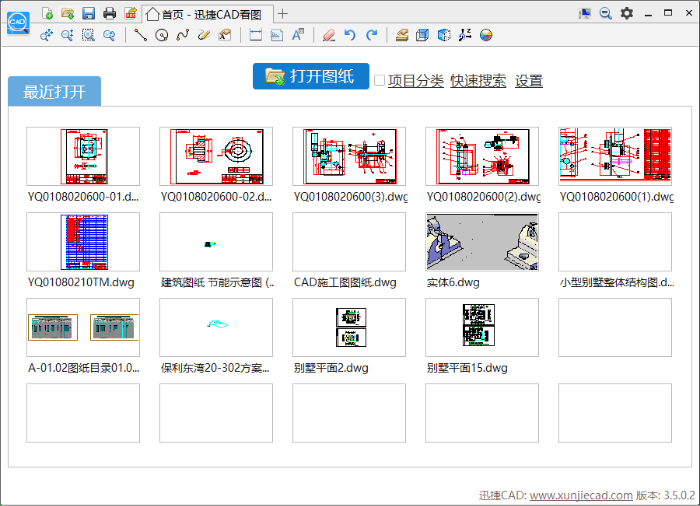Click the 快速搜索 link
This screenshot has width=700, height=506.
point(478,81)
